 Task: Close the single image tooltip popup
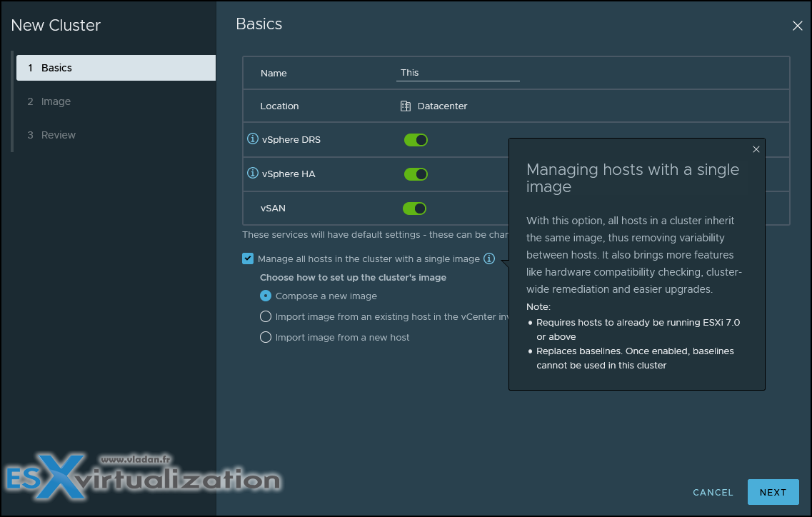click(x=756, y=149)
